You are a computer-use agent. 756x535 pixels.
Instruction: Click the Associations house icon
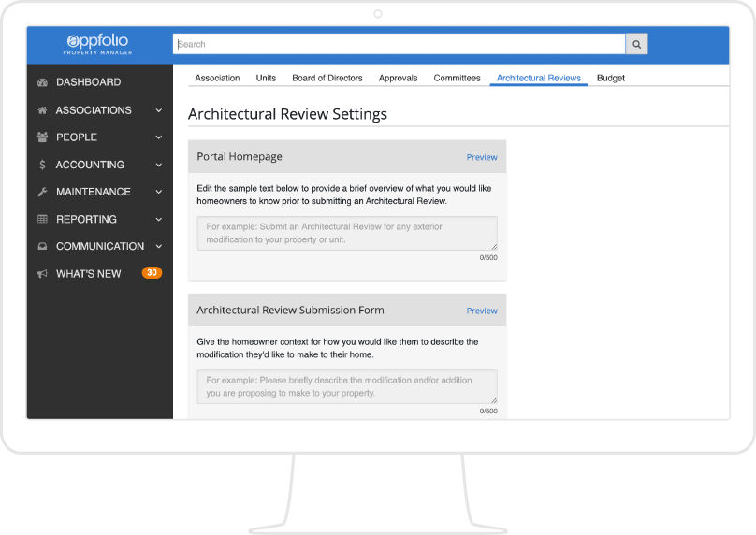42,110
